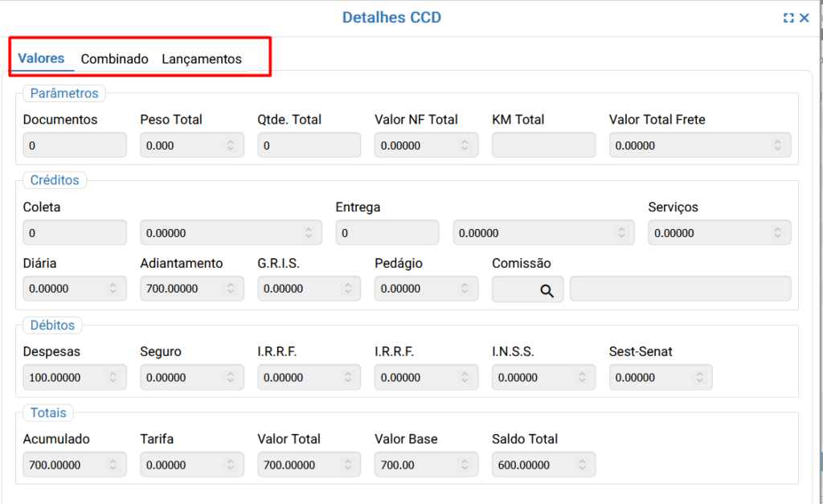This screenshot has height=504, width=823.
Task: Select the Valor Base field
Action: (426, 465)
